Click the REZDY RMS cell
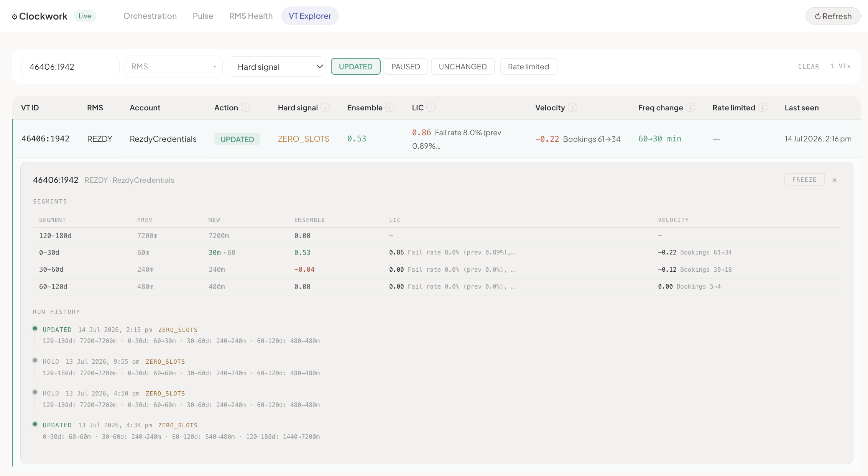Image resolution: width=868 pixels, height=476 pixels. click(100, 139)
